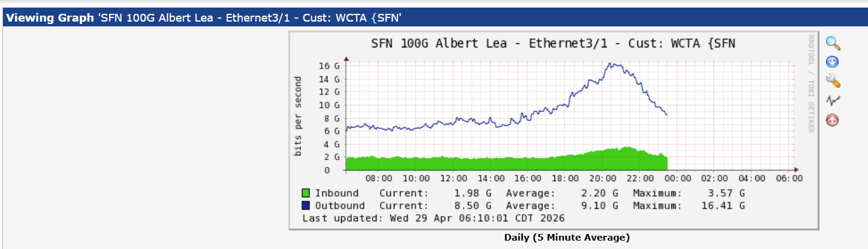Click the magnifying glass Zoom Graph icon
Screen dimensions: 868x249
pyautogui.click(x=833, y=43)
